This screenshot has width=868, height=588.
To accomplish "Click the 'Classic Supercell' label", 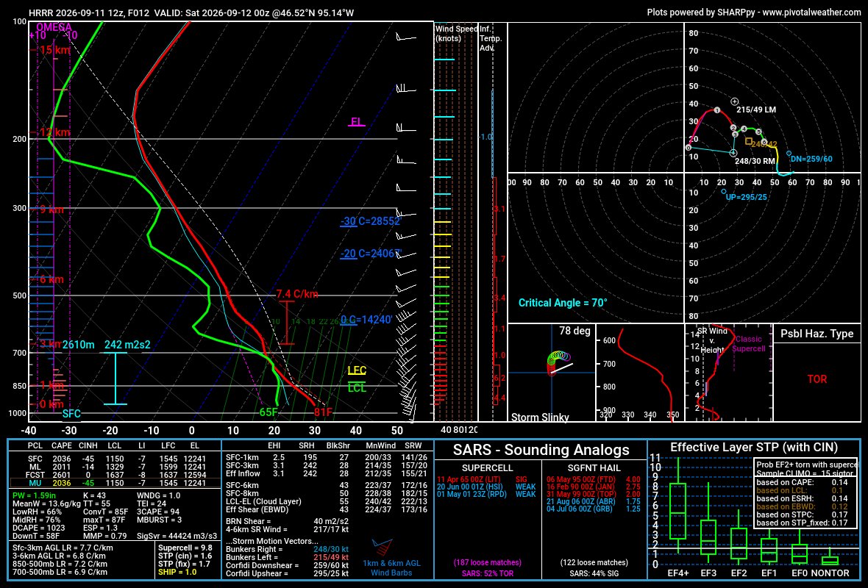I will point(748,343).
